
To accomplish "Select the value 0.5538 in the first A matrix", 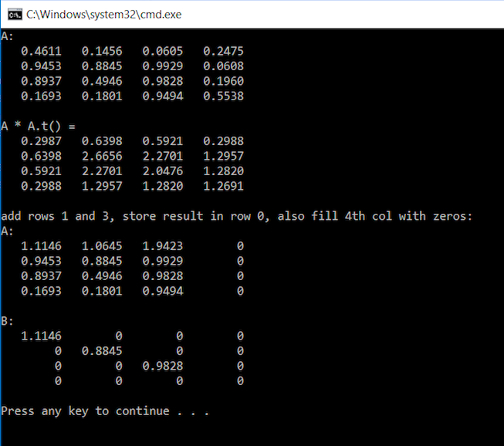I will click(223, 96).
